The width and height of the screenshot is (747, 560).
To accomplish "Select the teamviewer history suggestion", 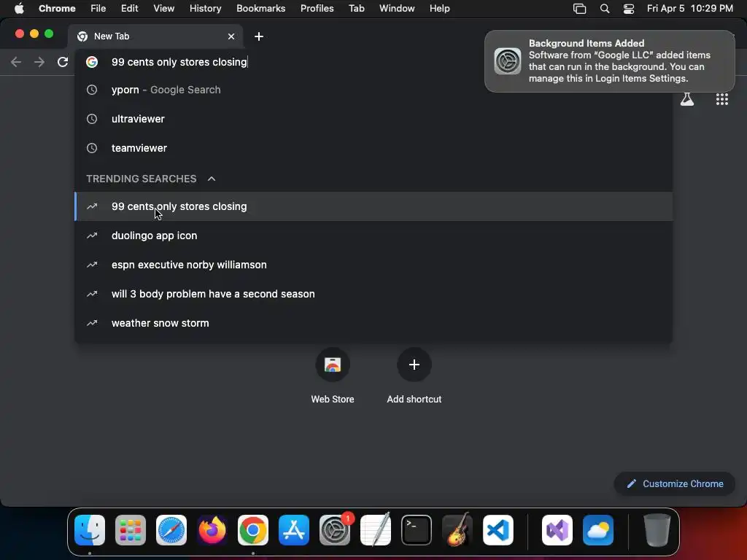I will pyautogui.click(x=373, y=148).
